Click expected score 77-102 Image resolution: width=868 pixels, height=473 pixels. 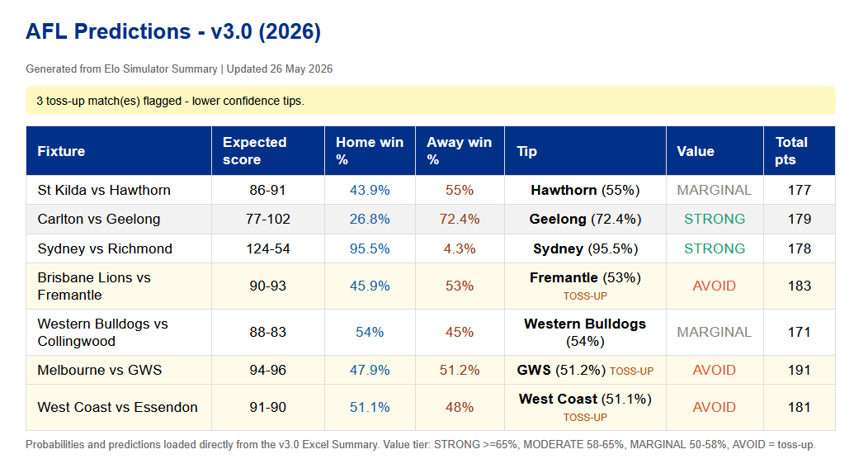point(268,220)
